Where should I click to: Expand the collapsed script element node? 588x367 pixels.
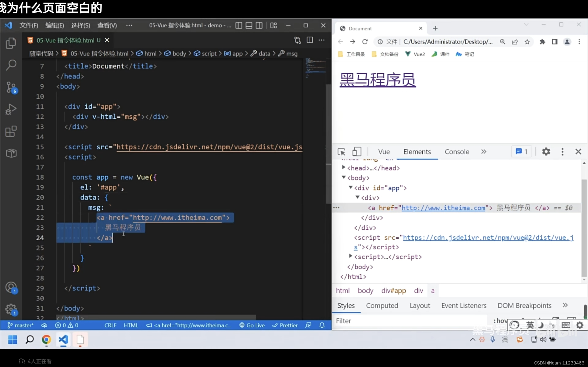tap(350, 256)
